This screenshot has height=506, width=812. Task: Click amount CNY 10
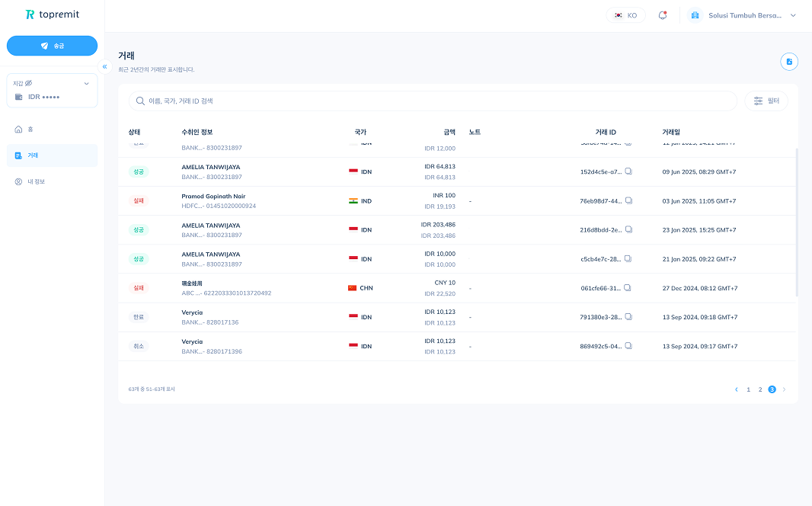[445, 283]
